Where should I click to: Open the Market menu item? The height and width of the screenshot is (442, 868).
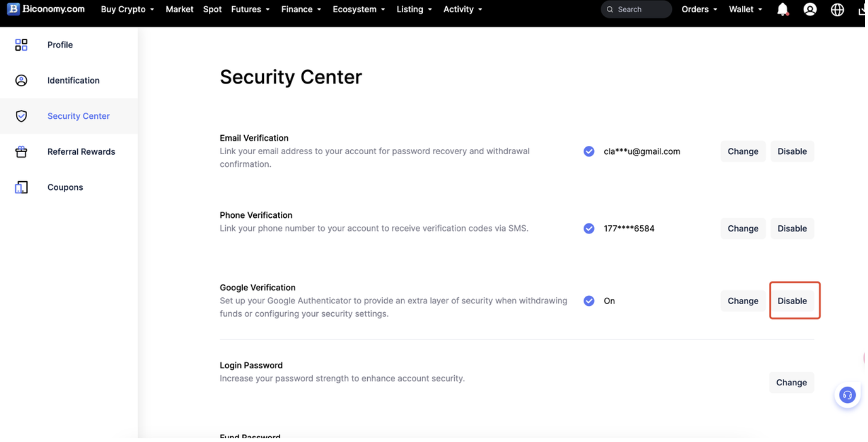tap(179, 10)
